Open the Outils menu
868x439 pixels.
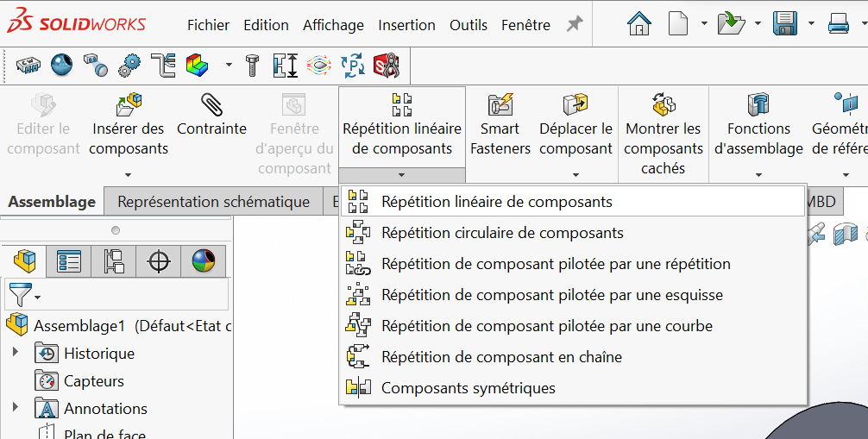tap(469, 25)
